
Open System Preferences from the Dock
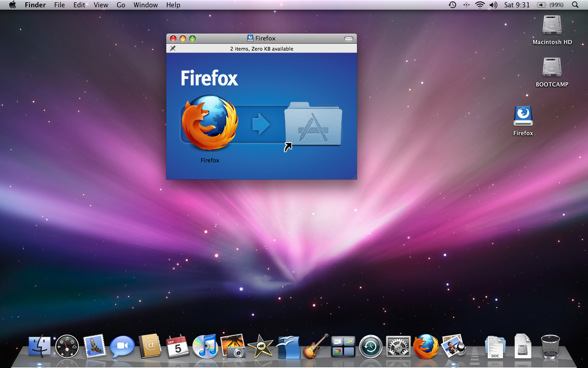(x=398, y=346)
